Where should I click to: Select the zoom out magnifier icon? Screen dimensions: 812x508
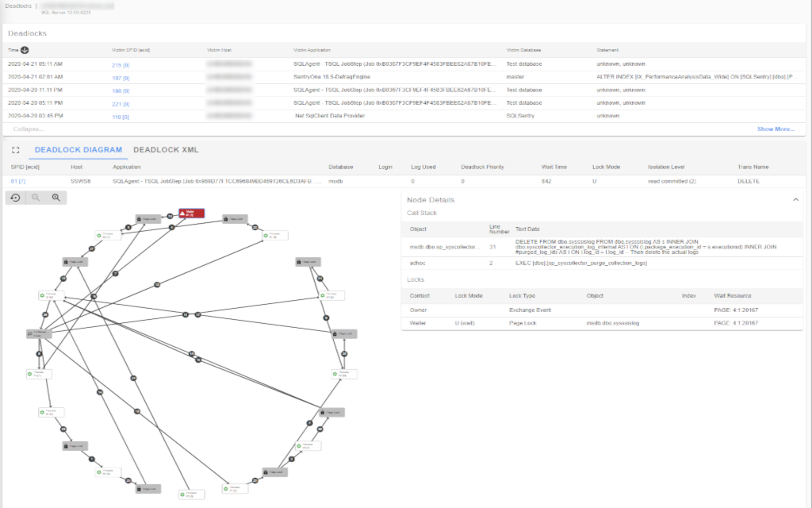(36, 198)
